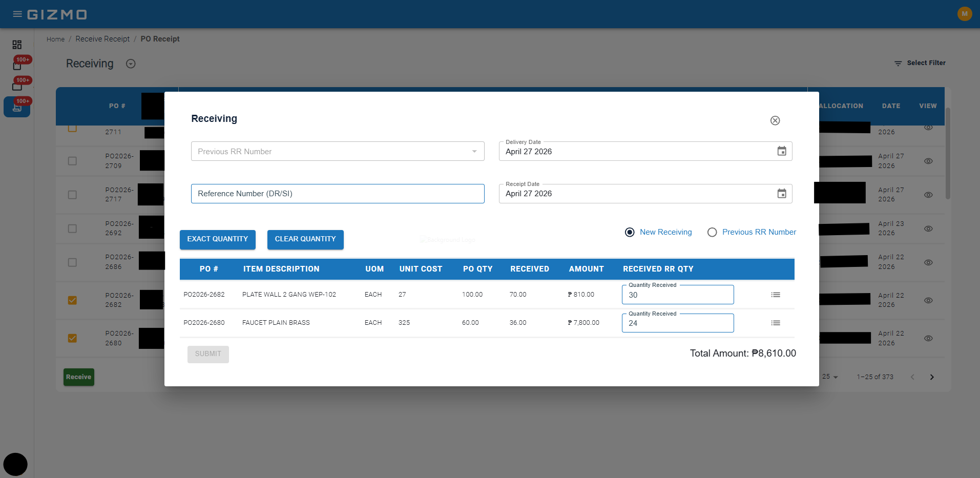This screenshot has width=980, height=478.
Task: Go to Receive Receipt breadcrumb
Action: click(102, 39)
